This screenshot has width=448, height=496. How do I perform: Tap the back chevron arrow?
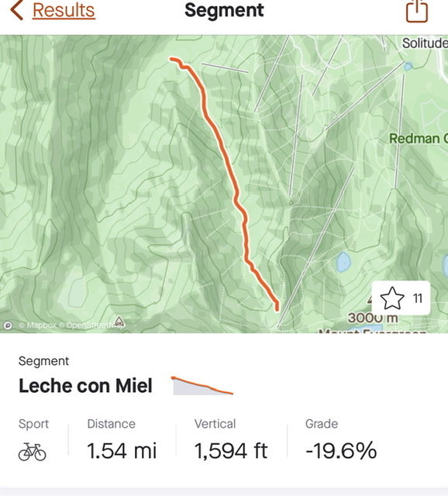point(17,10)
